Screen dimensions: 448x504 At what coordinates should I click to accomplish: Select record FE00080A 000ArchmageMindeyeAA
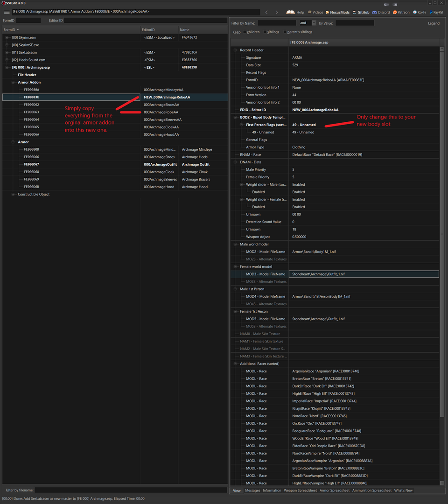point(115,90)
